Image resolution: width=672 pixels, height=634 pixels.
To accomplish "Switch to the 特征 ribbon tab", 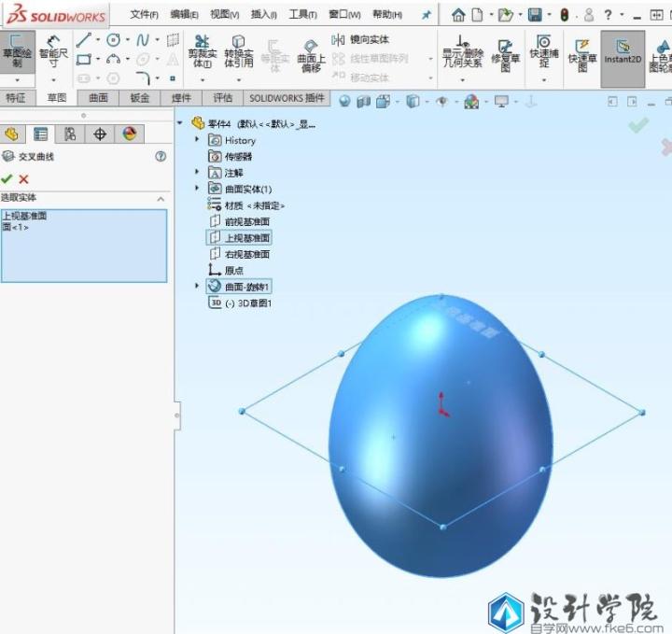I will coord(16,98).
